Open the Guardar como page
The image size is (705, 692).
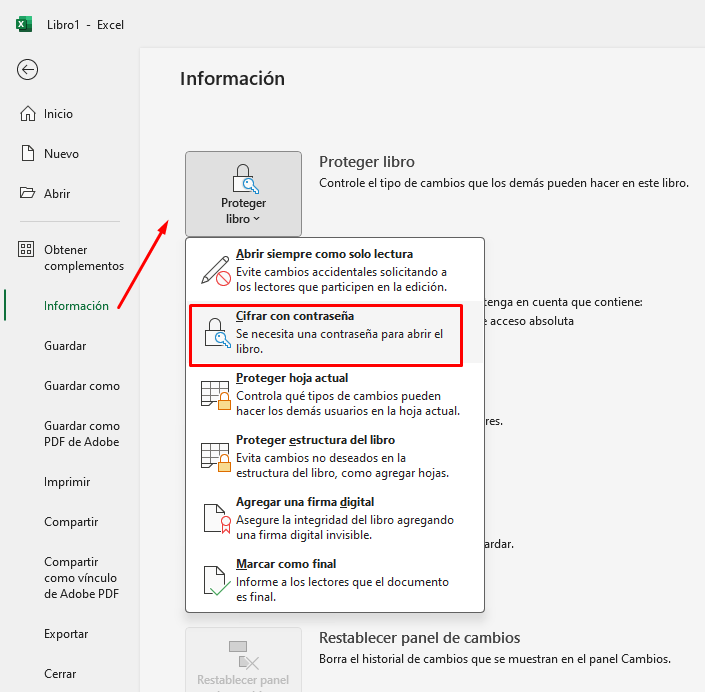81,386
